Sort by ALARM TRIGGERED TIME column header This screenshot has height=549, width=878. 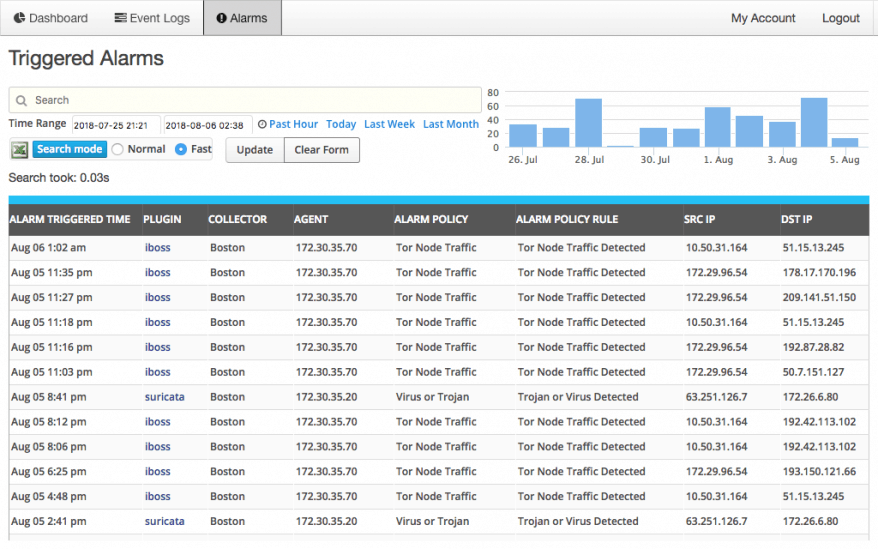point(70,220)
